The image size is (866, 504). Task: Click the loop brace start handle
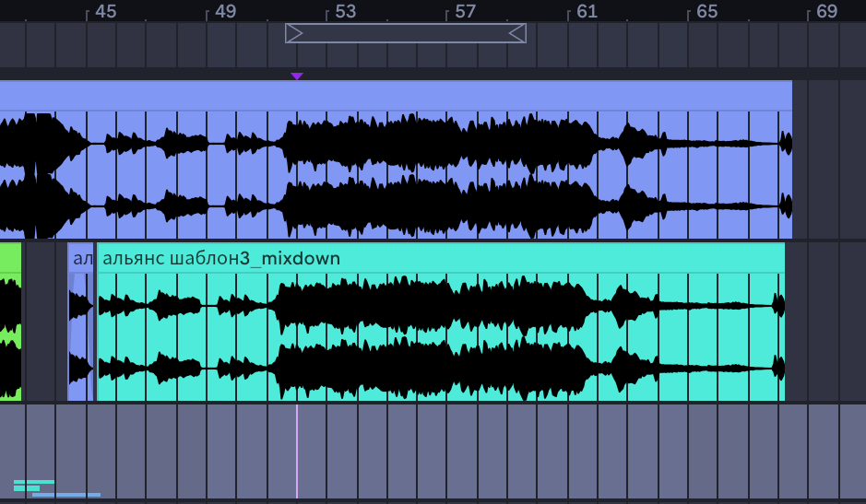click(294, 33)
